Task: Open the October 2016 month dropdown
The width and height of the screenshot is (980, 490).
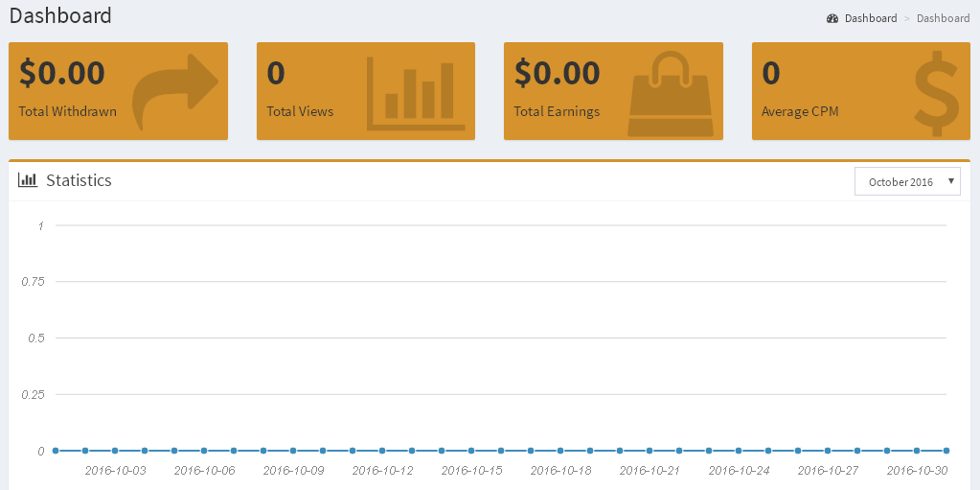Action: coord(906,181)
